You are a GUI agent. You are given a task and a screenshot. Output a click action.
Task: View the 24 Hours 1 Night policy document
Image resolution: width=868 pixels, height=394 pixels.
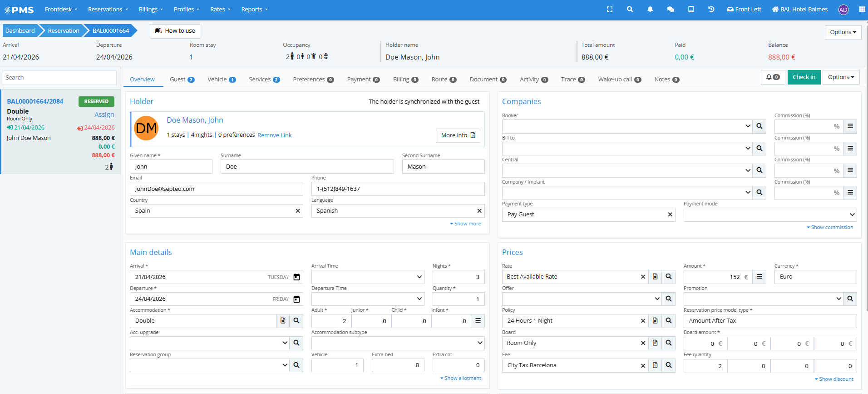pyautogui.click(x=655, y=321)
